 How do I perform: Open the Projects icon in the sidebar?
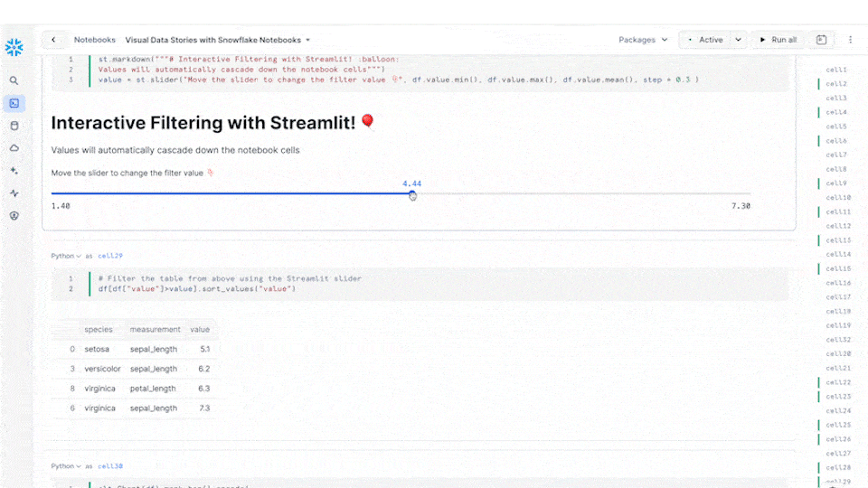[x=14, y=103]
